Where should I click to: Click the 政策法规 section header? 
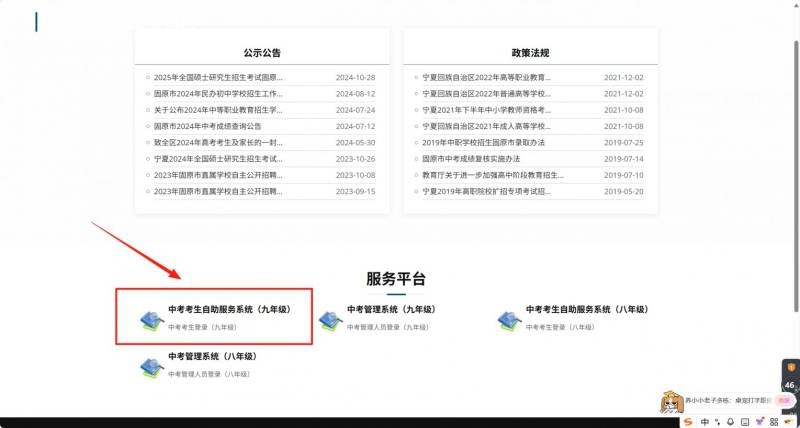(530, 51)
